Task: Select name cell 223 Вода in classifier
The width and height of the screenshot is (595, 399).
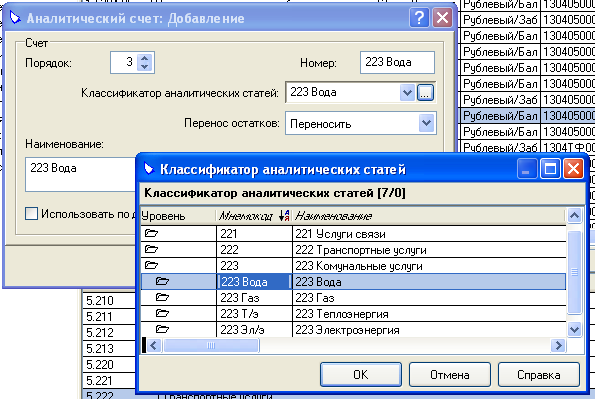Action: [429, 282]
